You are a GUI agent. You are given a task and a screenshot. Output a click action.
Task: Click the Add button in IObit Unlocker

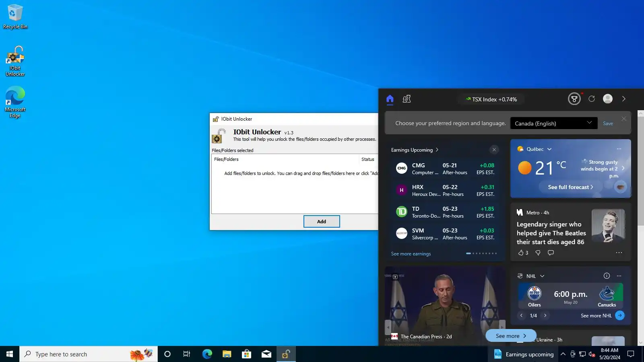pos(322,222)
